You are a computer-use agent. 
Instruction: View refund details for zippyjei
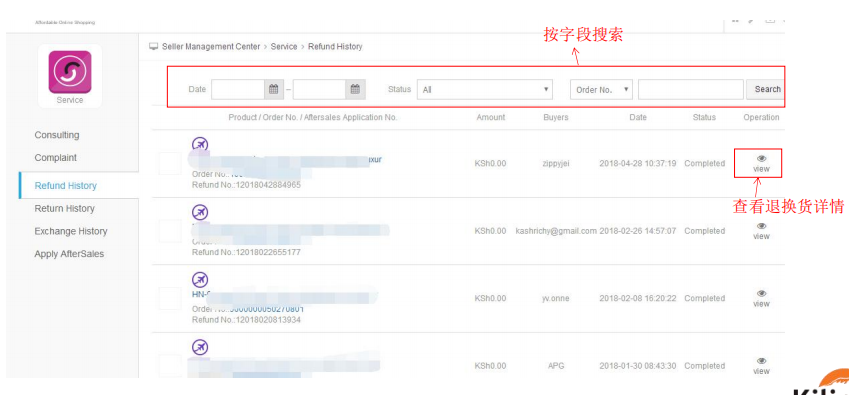point(761,163)
